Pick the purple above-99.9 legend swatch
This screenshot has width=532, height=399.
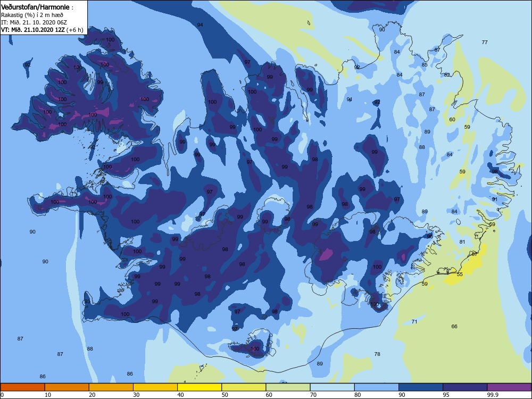click(x=509, y=387)
